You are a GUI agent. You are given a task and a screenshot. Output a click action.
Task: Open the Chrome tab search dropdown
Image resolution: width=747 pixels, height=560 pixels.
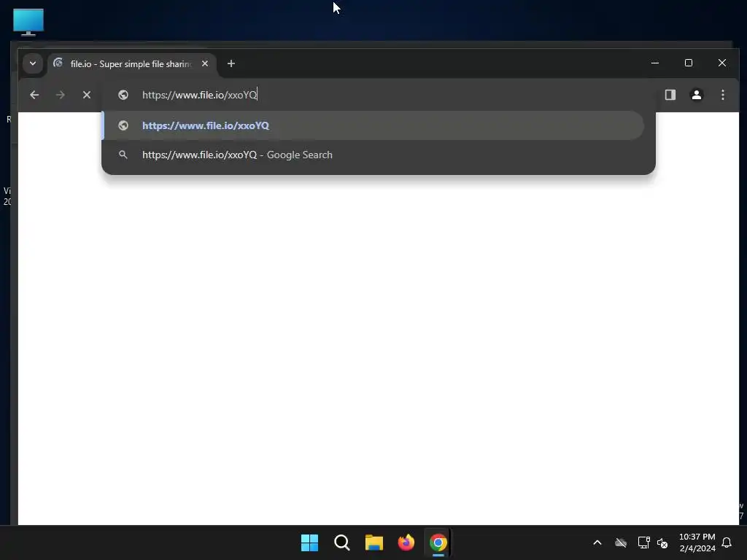coord(32,63)
